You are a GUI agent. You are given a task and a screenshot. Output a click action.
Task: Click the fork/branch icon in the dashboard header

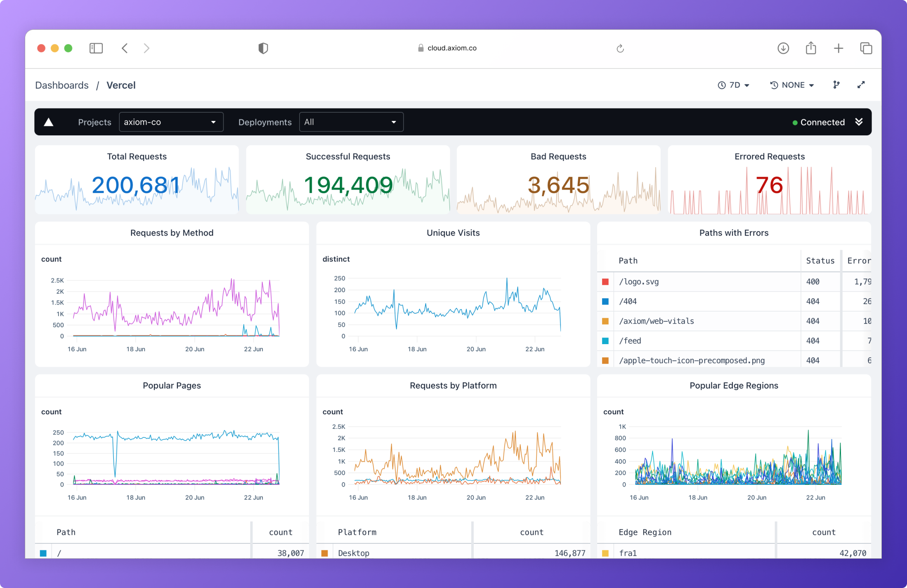836,85
